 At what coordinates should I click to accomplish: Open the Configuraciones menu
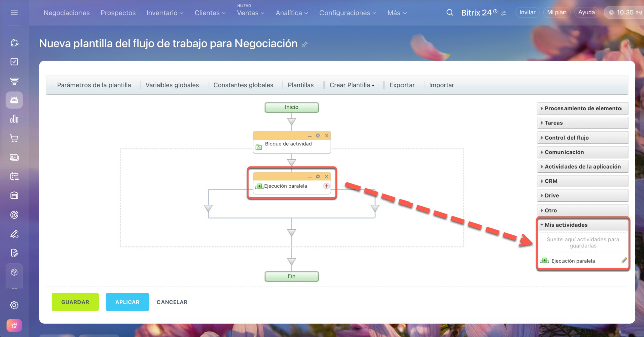tap(348, 13)
